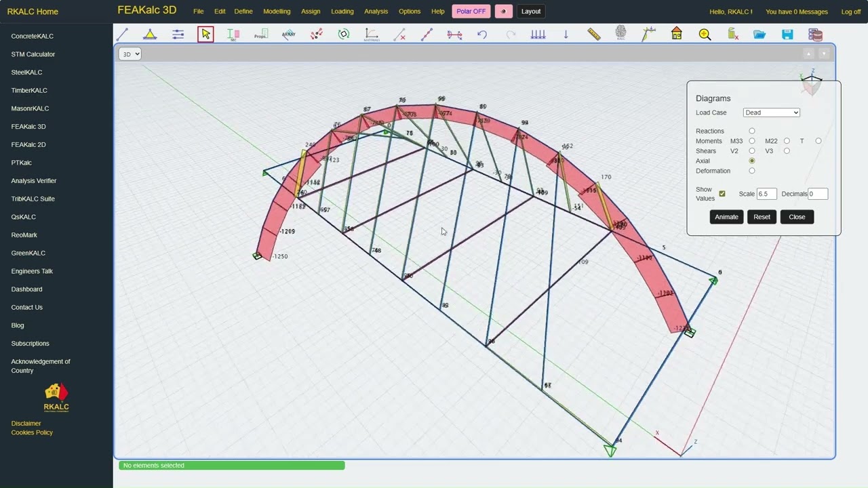Uncheck the Show Values checkbox
Screen dimensions: 868x488
point(722,194)
